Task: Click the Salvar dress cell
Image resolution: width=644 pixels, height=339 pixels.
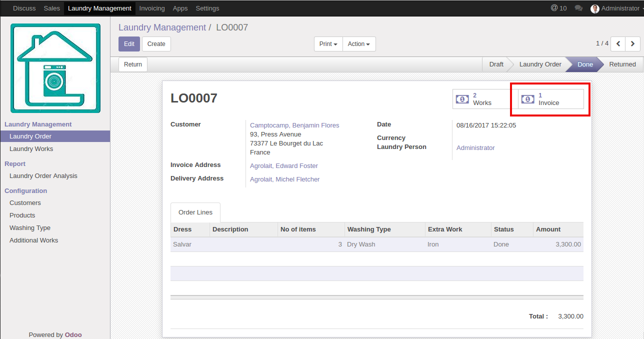Action: click(190, 244)
